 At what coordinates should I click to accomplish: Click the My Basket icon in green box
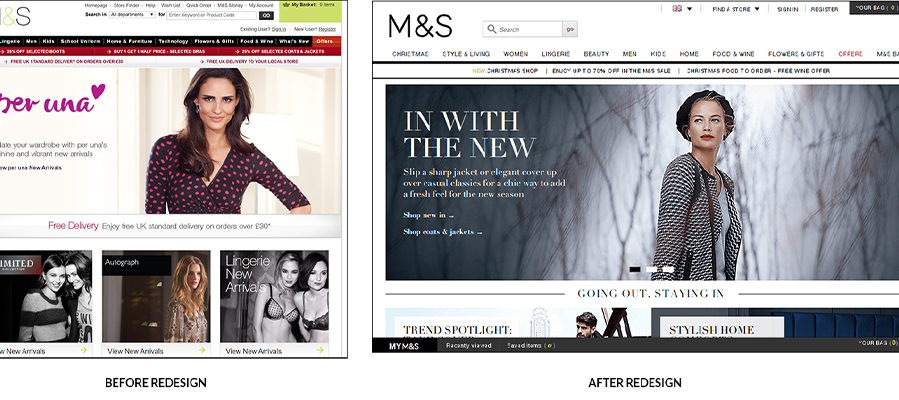point(287,4)
